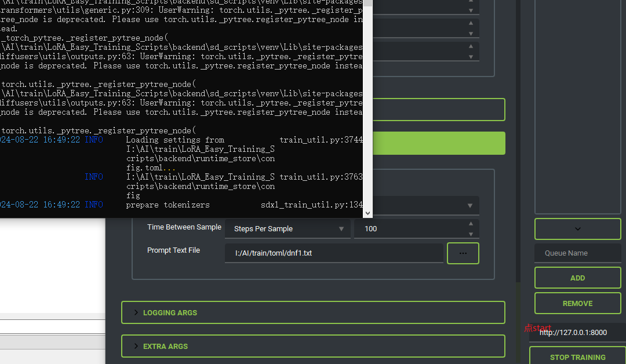Click the REMOVE queue button

click(x=577, y=303)
